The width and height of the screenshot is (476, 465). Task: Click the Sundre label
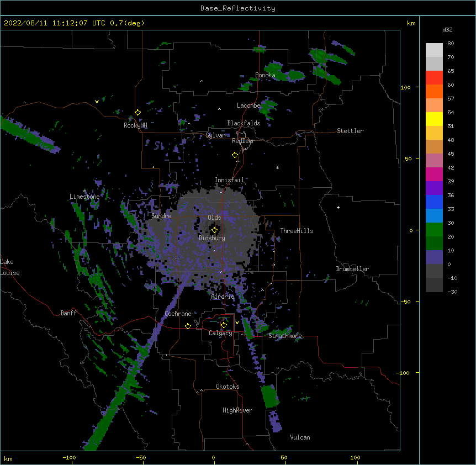(x=161, y=216)
